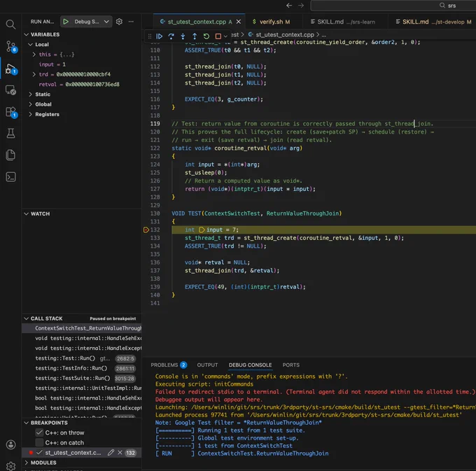Select testing::Test::Run() stack frame
Image resolution: width=476 pixels, height=471 pixels.
82,358
